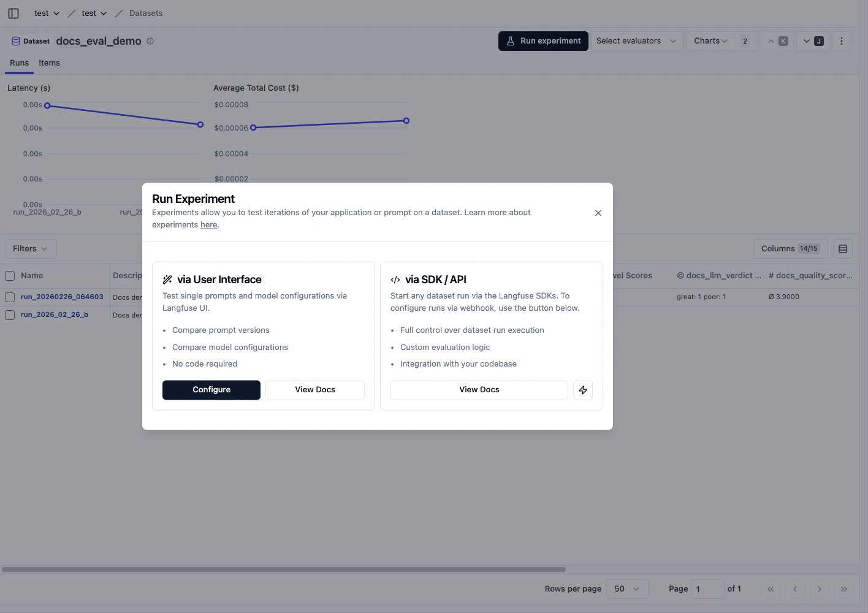The height and width of the screenshot is (613, 868).
Task: Open the table density options icon
Action: pyautogui.click(x=842, y=248)
